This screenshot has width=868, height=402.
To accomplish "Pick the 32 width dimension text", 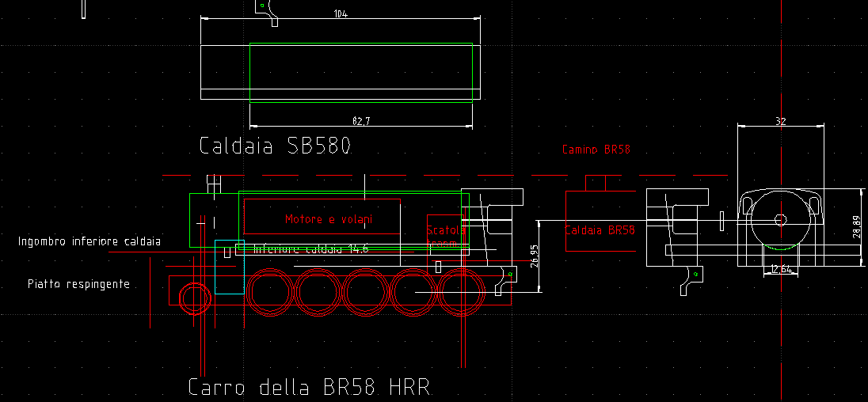I will (781, 121).
